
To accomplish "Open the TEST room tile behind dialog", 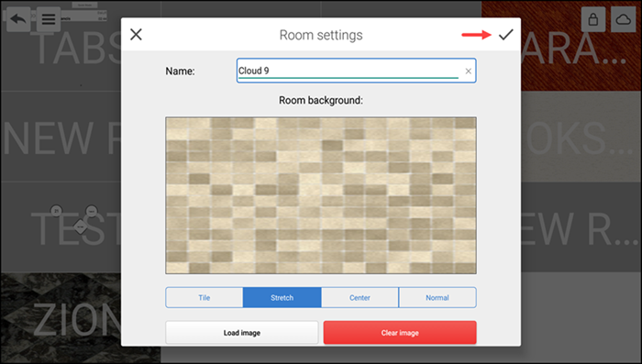I will coord(61,227).
